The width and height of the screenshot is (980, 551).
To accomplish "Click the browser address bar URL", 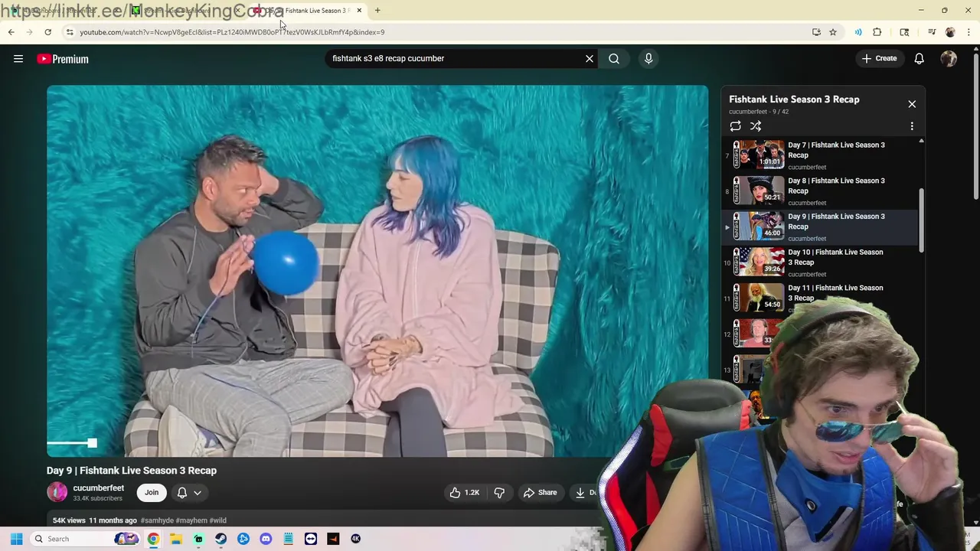I will (232, 32).
